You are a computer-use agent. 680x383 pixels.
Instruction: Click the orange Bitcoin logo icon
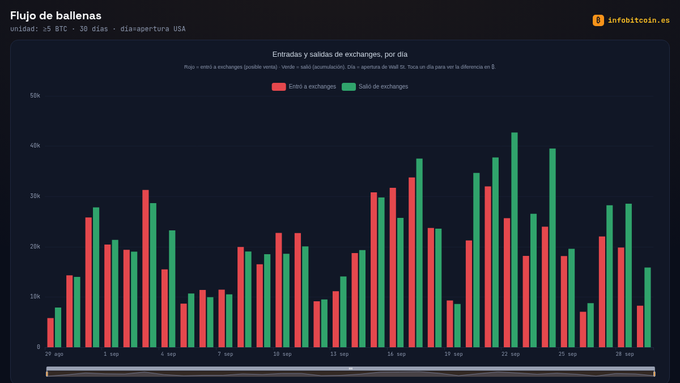(x=598, y=20)
